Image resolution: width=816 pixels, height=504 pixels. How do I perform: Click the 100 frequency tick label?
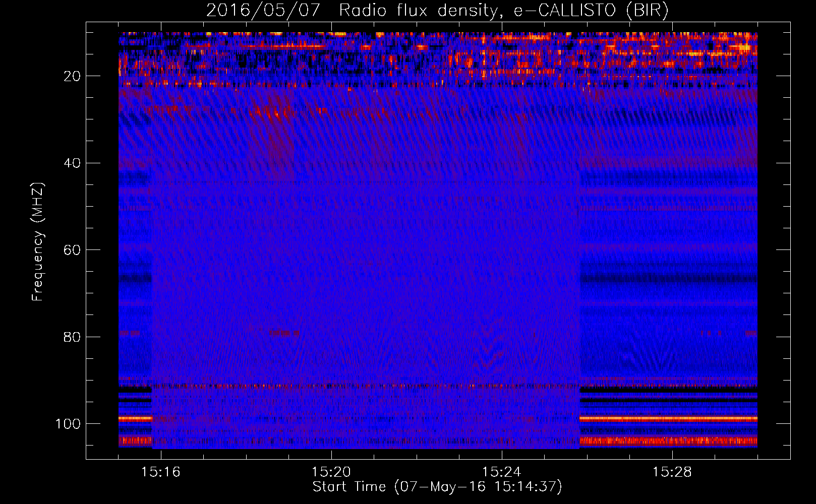click(68, 424)
